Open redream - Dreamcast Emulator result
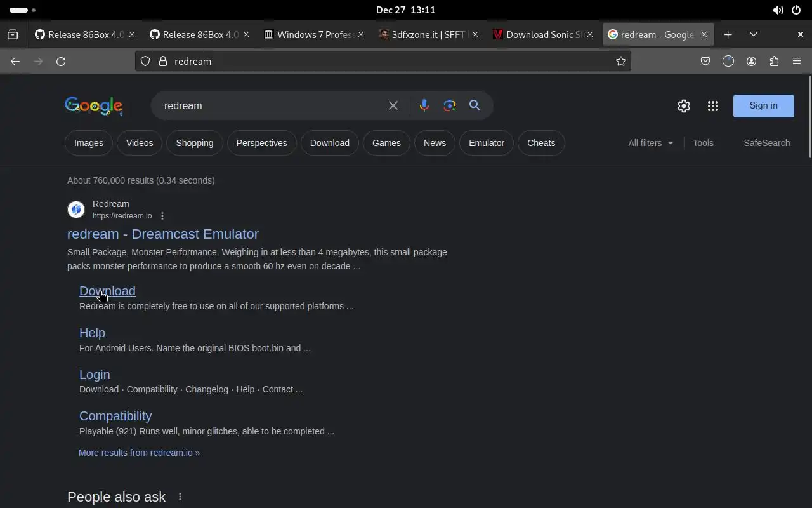812x508 pixels. point(163,234)
